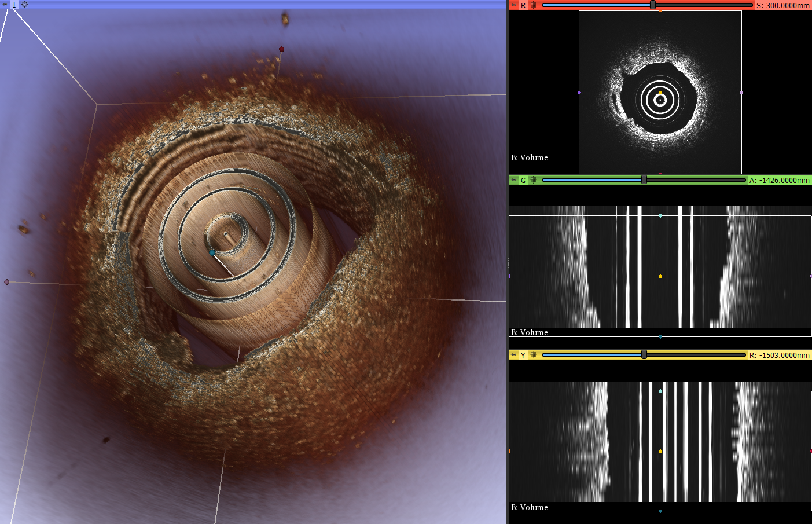
Task: Click the 'G' Green slice view label
Action: 523,180
